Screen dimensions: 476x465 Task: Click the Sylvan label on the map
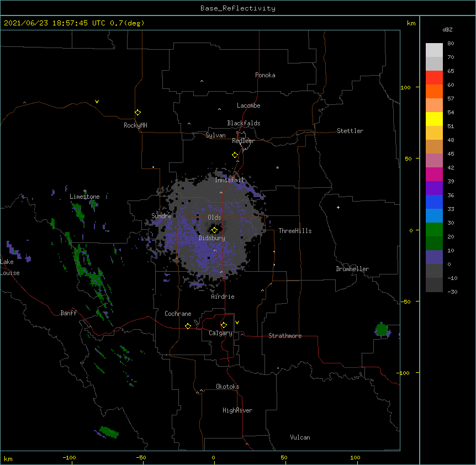215,135
